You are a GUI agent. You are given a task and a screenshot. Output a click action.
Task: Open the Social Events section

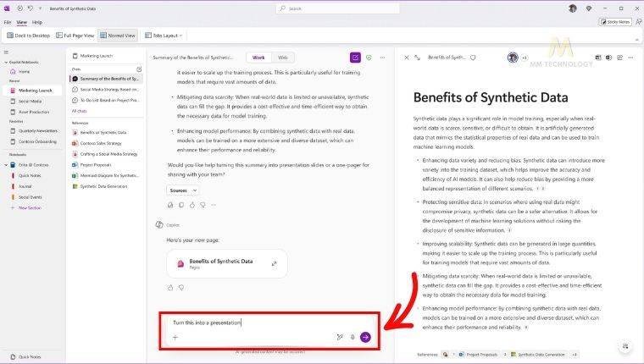(x=27, y=197)
